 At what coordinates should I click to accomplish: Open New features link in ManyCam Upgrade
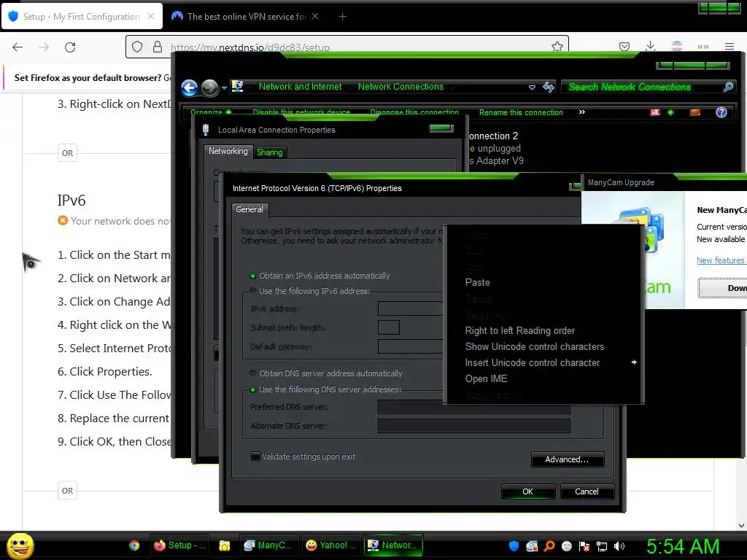pyautogui.click(x=720, y=260)
